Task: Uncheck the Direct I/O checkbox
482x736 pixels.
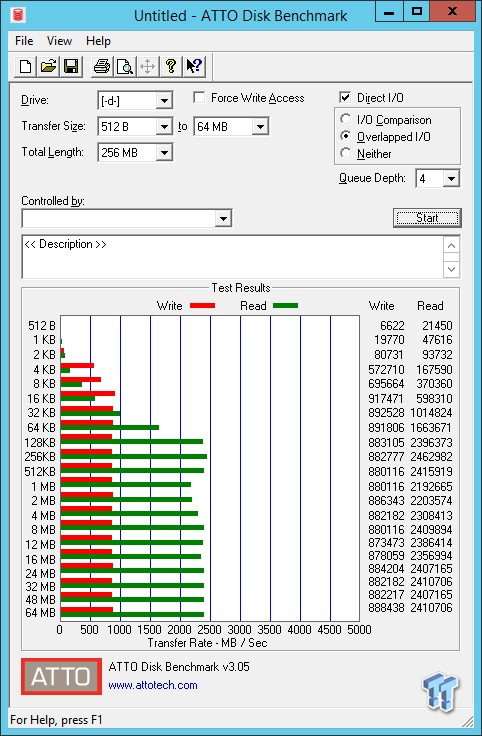Action: pyautogui.click(x=345, y=97)
